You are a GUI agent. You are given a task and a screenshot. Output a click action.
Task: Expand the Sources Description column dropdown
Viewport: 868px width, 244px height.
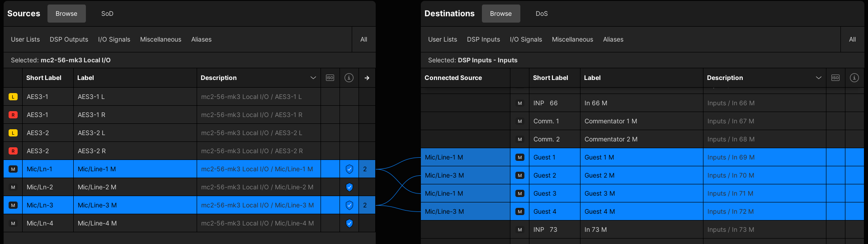[x=313, y=78]
